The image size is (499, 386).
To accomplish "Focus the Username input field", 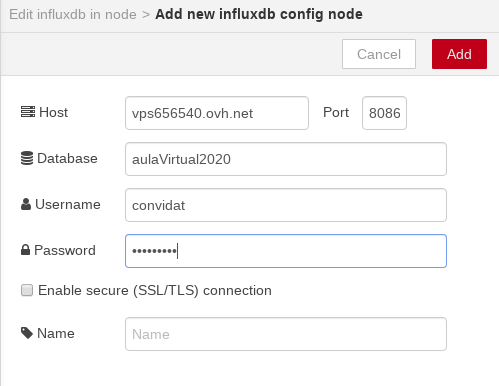I will coord(286,205).
